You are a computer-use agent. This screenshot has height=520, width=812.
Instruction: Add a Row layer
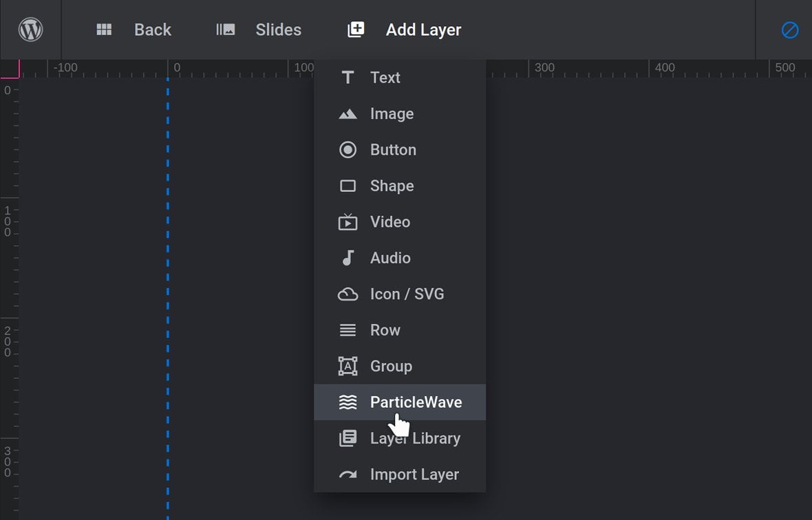tap(400, 330)
